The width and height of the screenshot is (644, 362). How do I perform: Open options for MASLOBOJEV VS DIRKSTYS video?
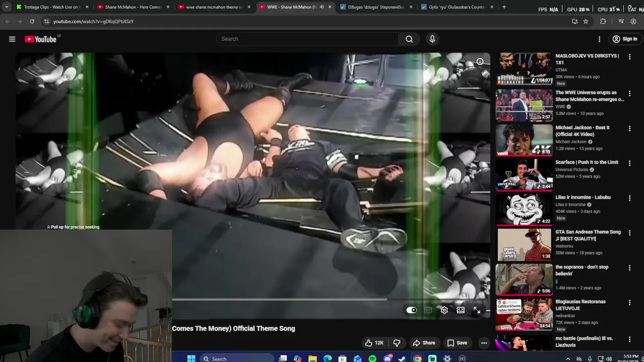(x=629, y=57)
